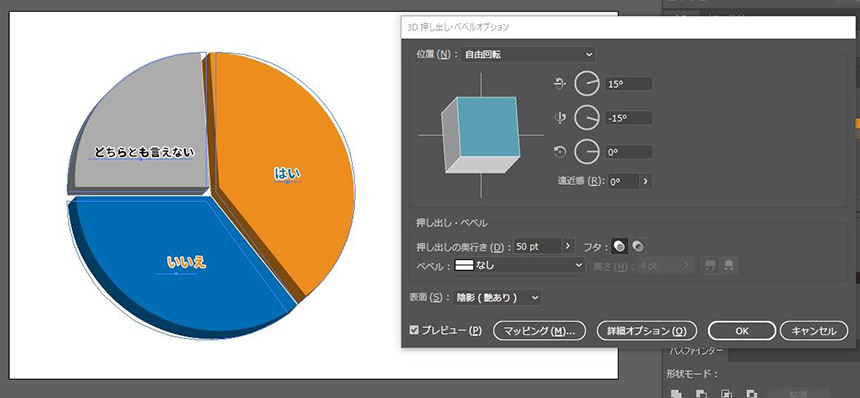
Task: Toggle the プレビュー checkbox
Action: click(x=415, y=330)
